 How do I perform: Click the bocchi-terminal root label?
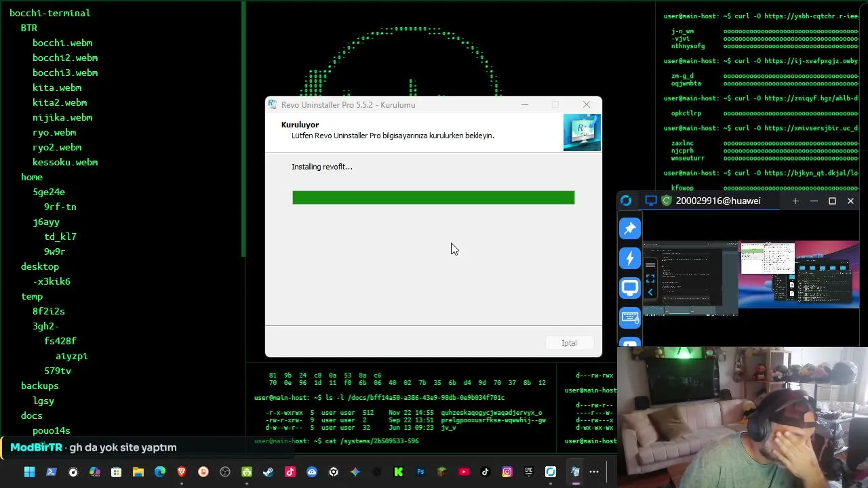pyautogui.click(x=50, y=13)
